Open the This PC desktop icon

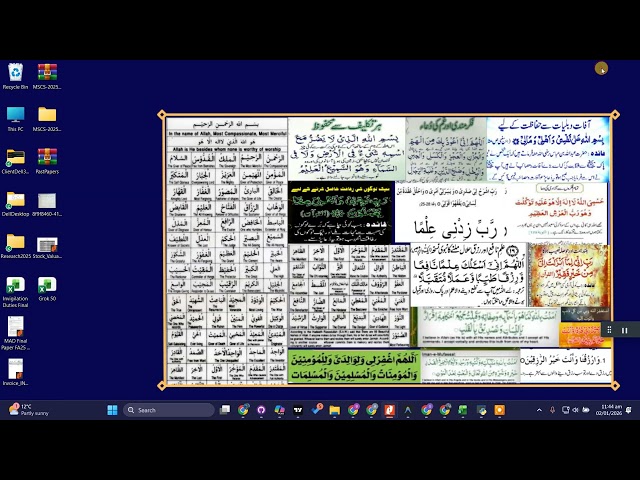[x=16, y=115]
